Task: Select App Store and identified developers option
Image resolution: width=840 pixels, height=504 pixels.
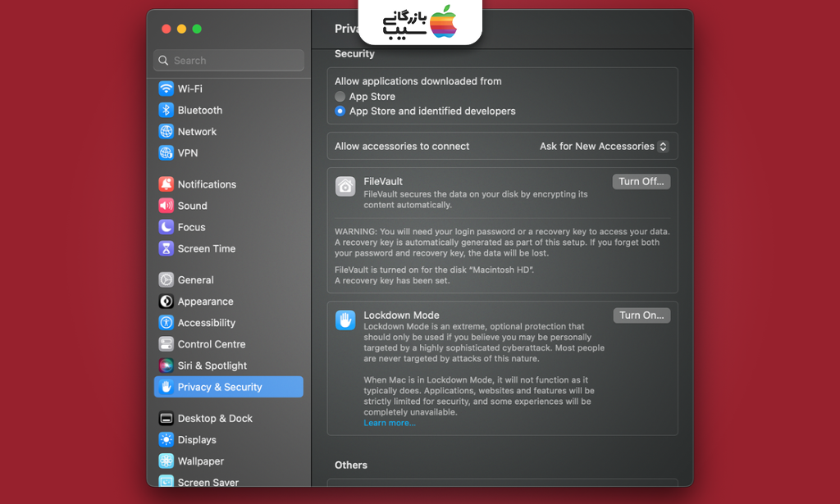Action: (x=340, y=111)
